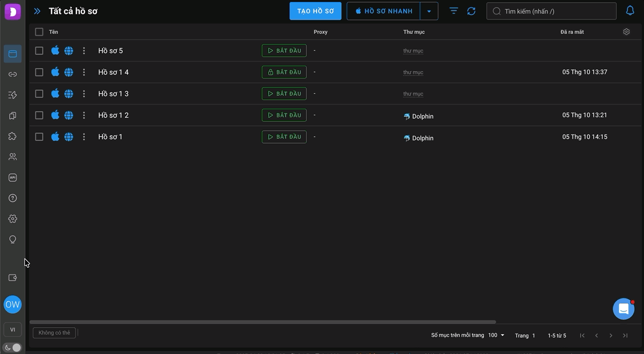Expand the Hồ sơ nhanh dropdown arrow
Screen dimensions: 644x354
click(429, 11)
